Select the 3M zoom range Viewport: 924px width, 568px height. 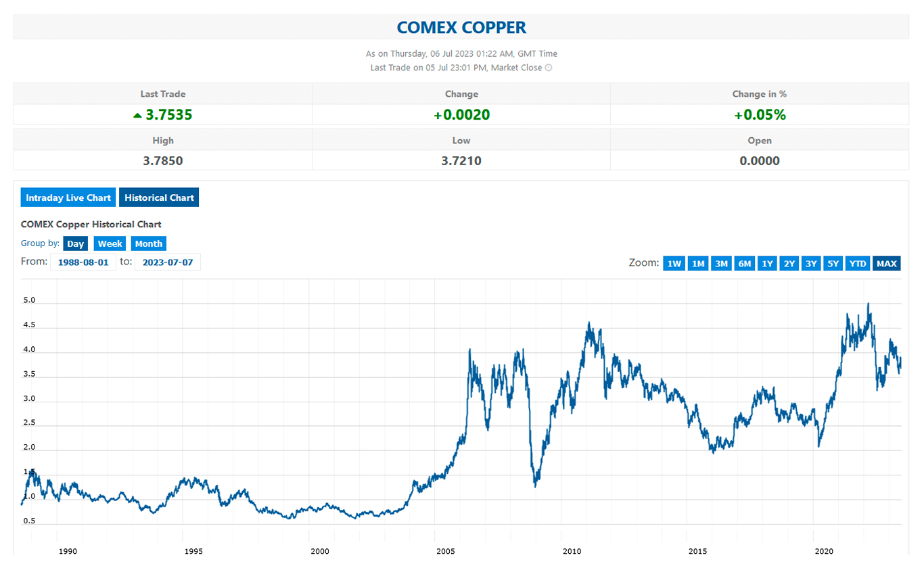pyautogui.click(x=721, y=264)
